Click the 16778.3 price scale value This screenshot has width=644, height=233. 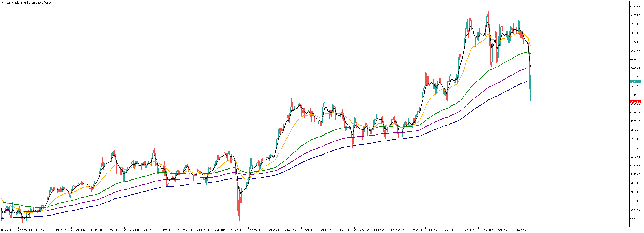point(635,210)
